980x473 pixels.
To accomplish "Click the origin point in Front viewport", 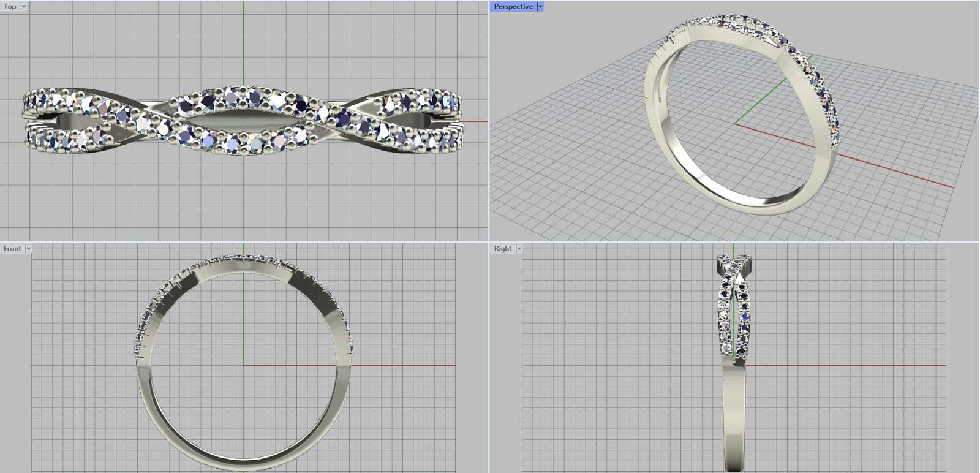I will point(243,366).
